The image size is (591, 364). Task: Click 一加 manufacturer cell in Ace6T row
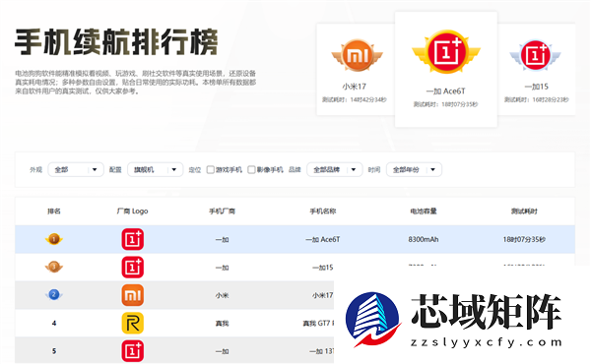pyautogui.click(x=222, y=239)
